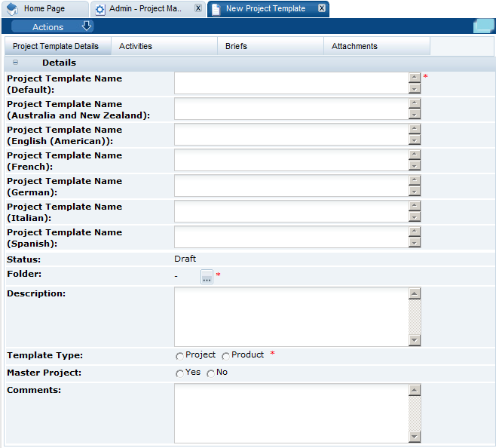Click up arrow of Italian name field

tap(415, 206)
